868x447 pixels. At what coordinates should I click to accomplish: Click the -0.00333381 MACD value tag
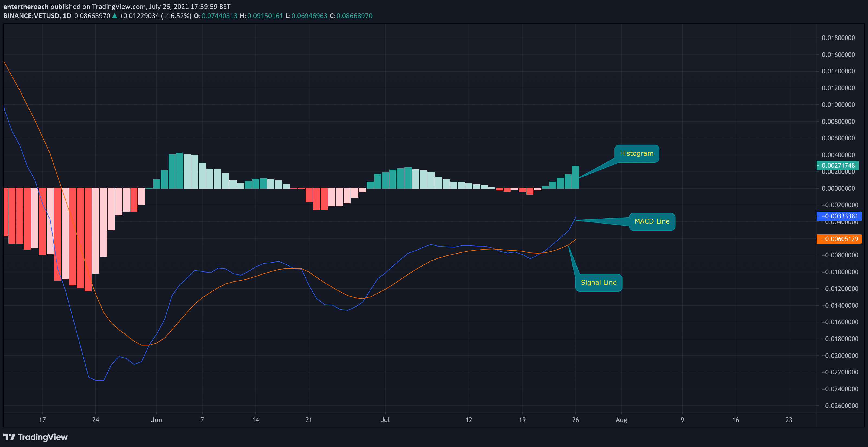coord(839,216)
